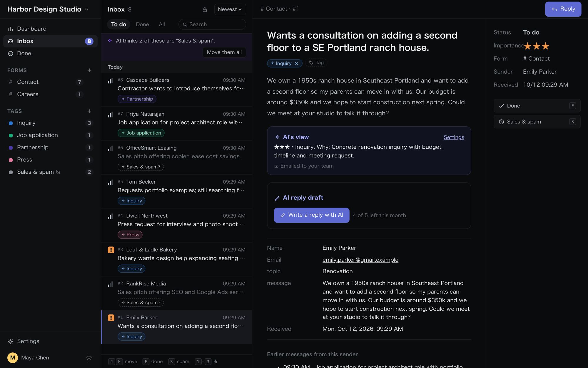Click the importance bars icon on Cascade Builders row
588x368 pixels.
110,81
